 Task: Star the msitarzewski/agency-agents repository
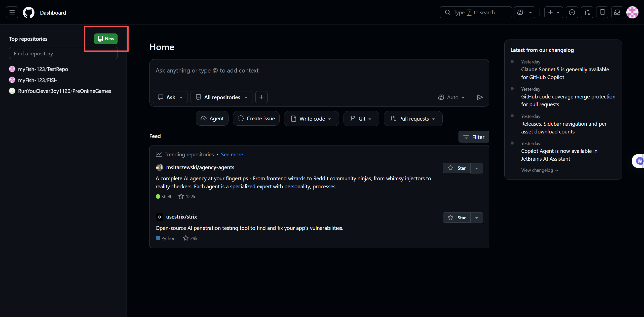pos(457,168)
